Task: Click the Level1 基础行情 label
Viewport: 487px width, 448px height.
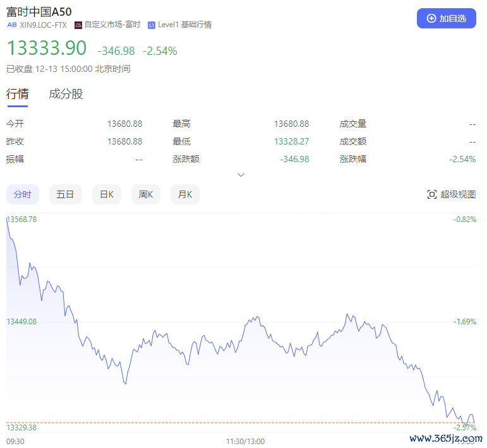Action: tap(184, 25)
